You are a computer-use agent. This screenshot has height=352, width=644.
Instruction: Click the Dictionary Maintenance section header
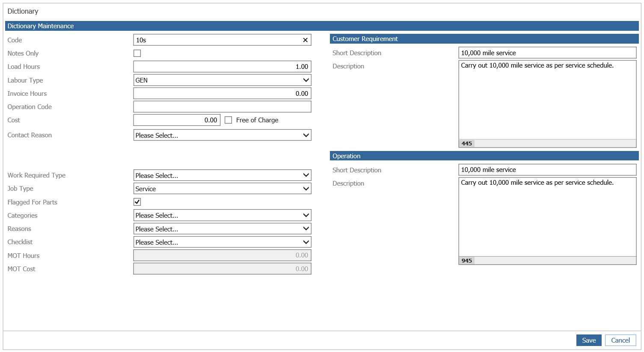click(322, 26)
